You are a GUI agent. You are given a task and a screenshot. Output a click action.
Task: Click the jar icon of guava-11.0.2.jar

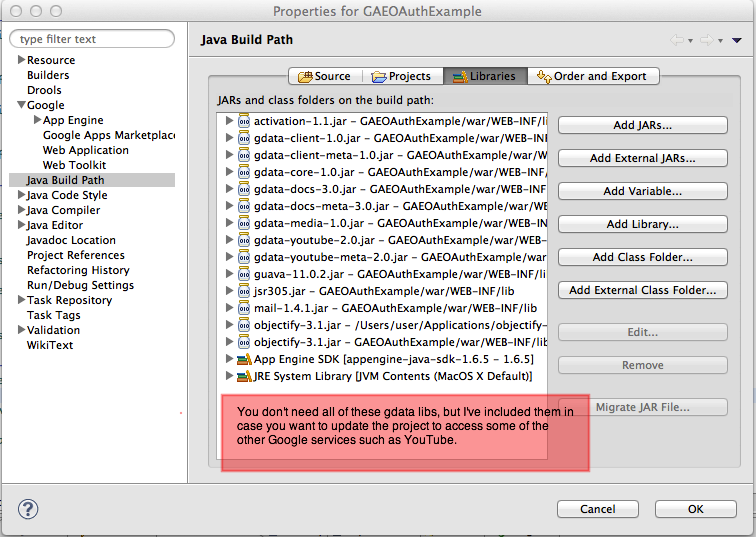pyautogui.click(x=244, y=274)
